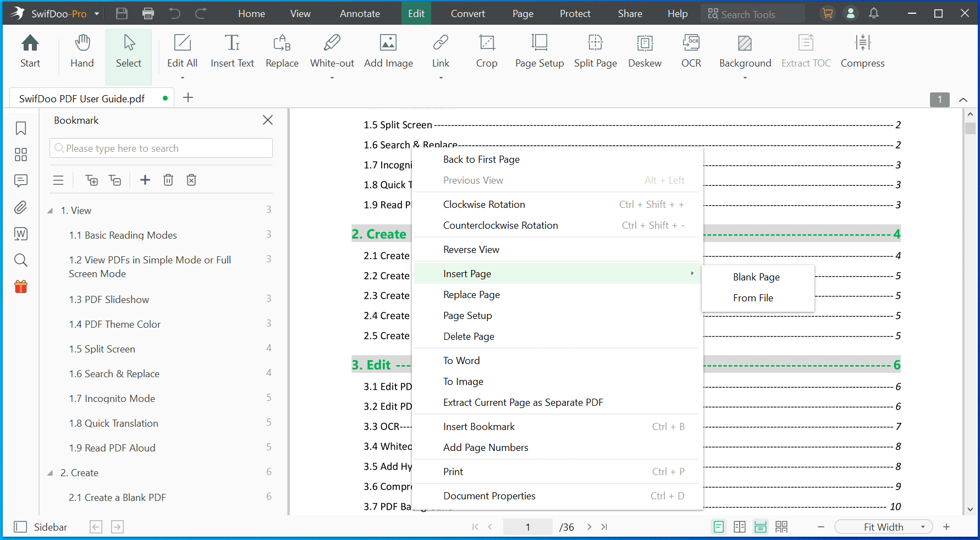Launch the OCR tool
This screenshot has height=540, width=980.
click(691, 51)
